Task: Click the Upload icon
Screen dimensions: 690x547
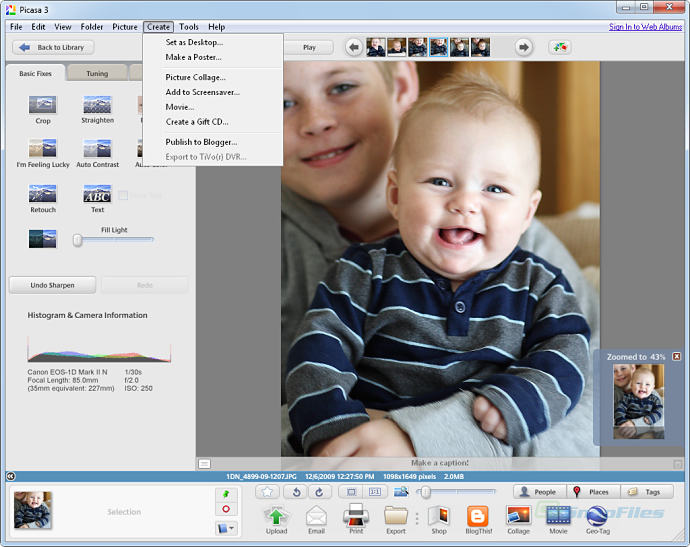Action: (276, 516)
